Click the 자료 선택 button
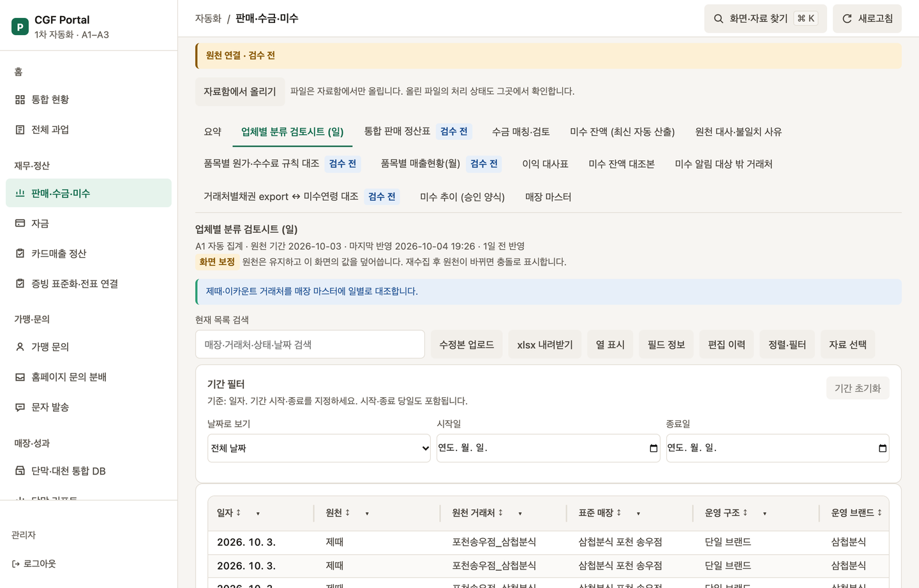 (x=848, y=344)
